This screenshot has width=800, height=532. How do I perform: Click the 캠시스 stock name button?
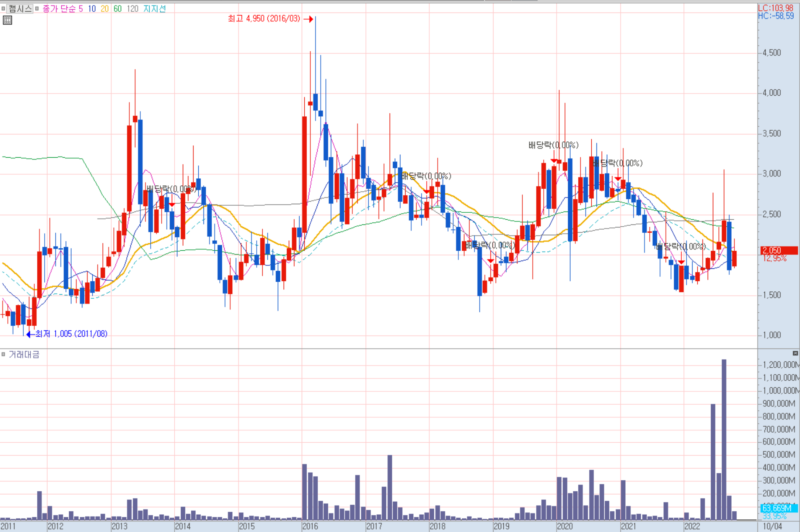point(20,8)
